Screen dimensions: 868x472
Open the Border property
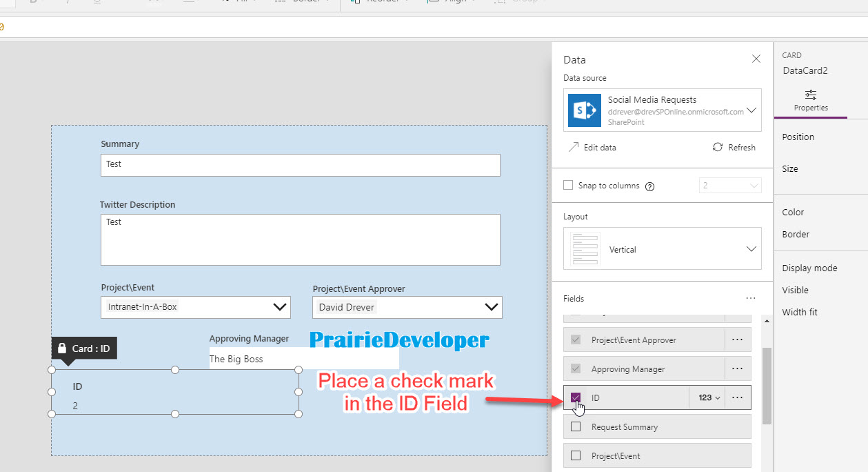[x=796, y=235]
